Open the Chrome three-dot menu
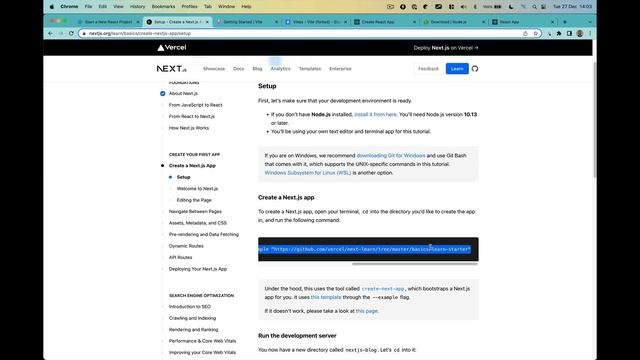Viewport: 640px width, 360px height. coord(590,33)
